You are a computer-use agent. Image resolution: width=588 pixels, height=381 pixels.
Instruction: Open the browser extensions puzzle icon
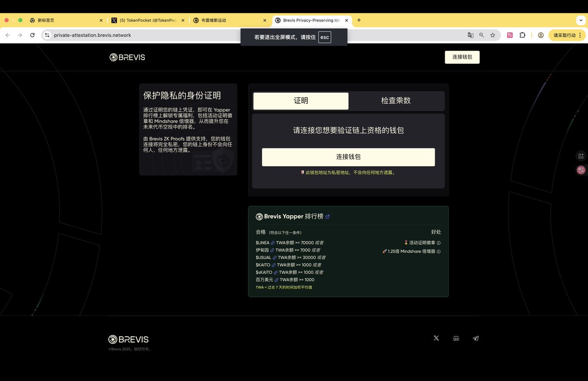pyautogui.click(x=523, y=35)
